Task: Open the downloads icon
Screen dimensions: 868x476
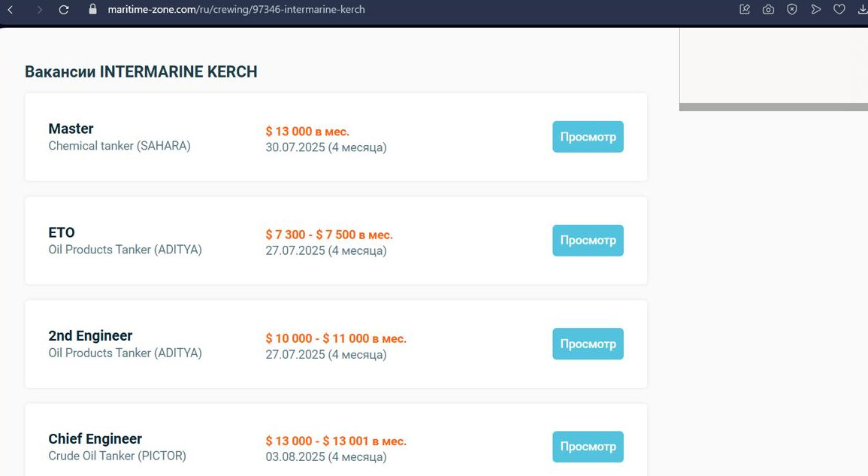Action: tap(863, 10)
